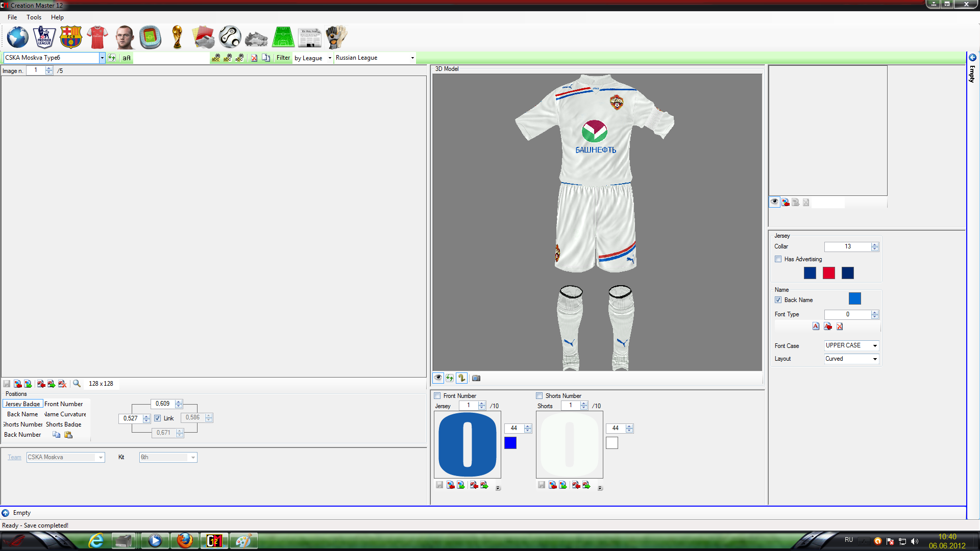This screenshot has width=980, height=551.
Task: Open the File menu
Action: 12,17
